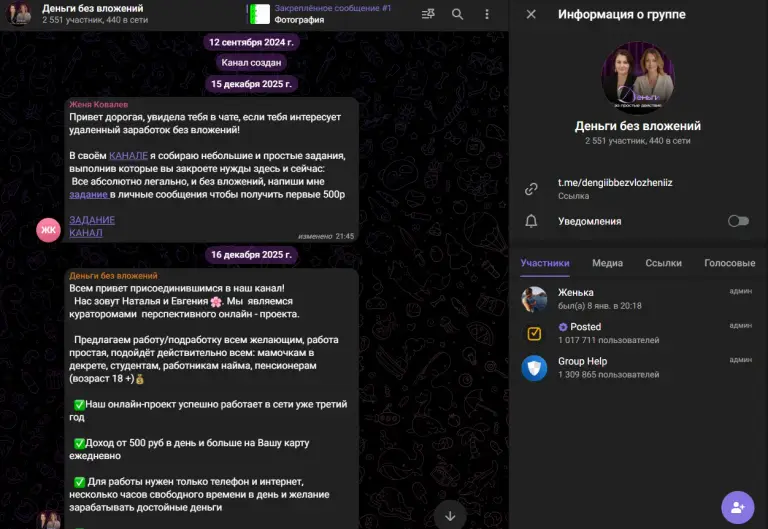Screen dimensions: 768x529
Task: Click the notifications bell icon
Action: click(531, 221)
